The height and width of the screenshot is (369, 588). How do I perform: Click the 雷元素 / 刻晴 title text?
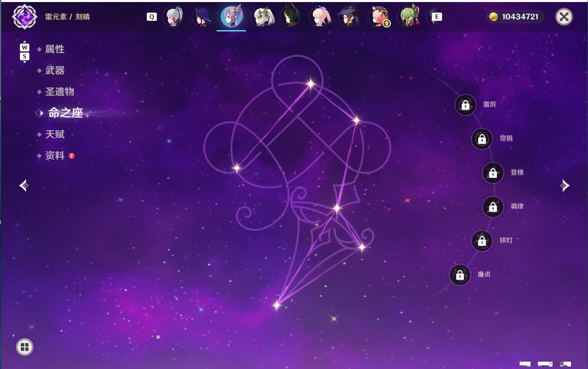(68, 17)
